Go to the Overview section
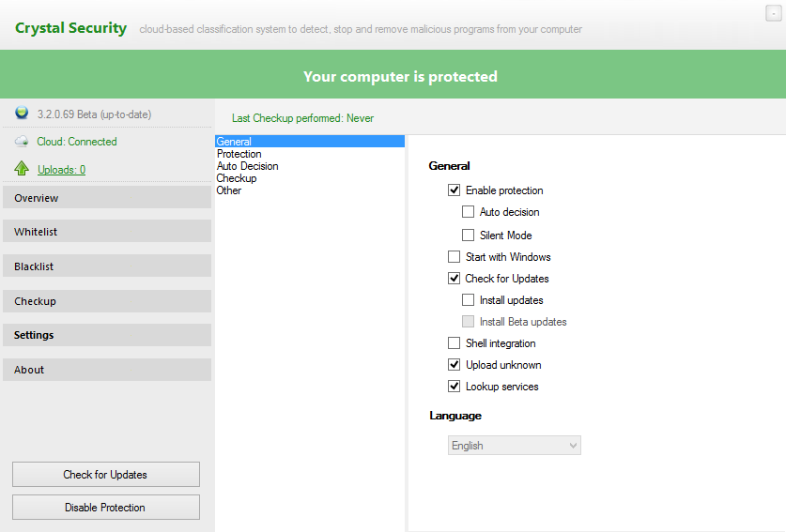 pos(106,198)
